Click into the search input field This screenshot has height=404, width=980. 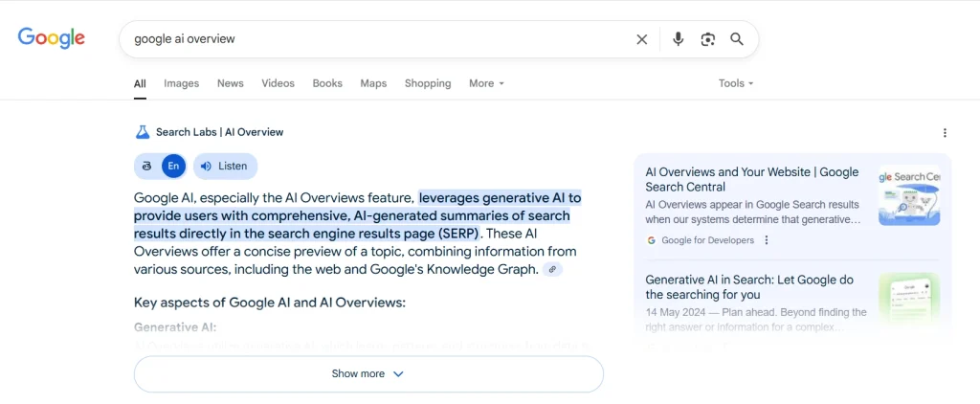click(373, 39)
